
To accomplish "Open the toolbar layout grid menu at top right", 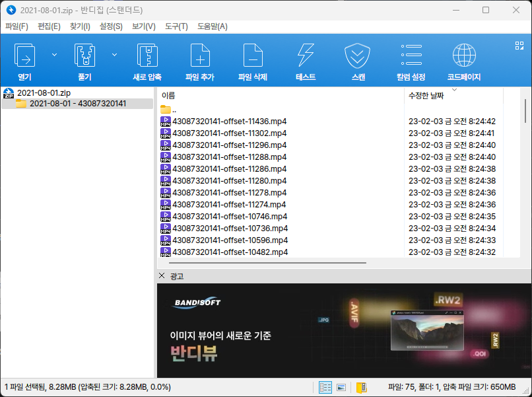I will point(519,46).
